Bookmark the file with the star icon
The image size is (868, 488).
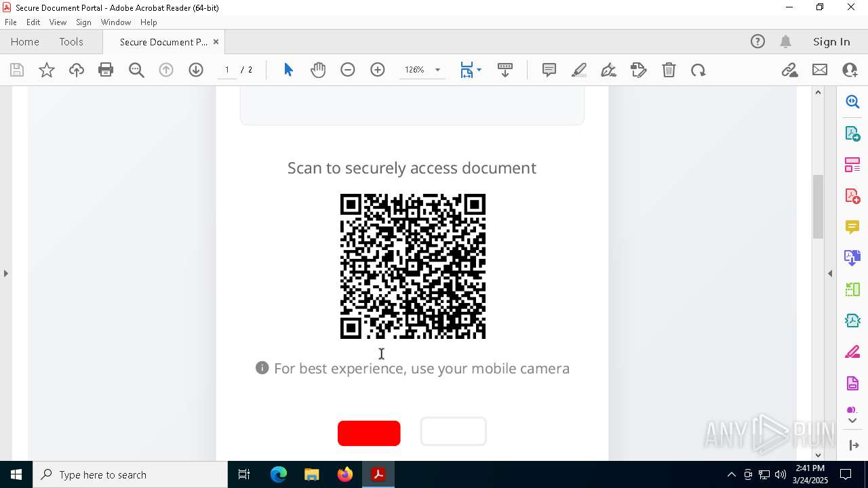point(47,70)
